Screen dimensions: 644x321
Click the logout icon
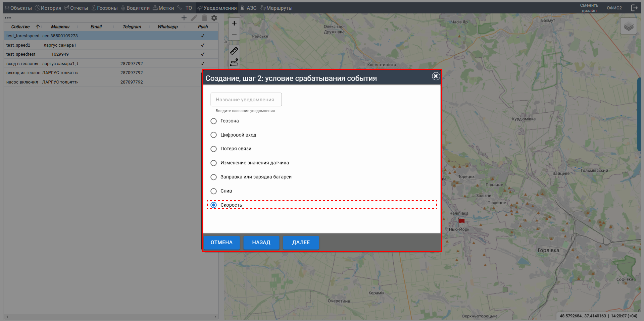click(x=634, y=8)
